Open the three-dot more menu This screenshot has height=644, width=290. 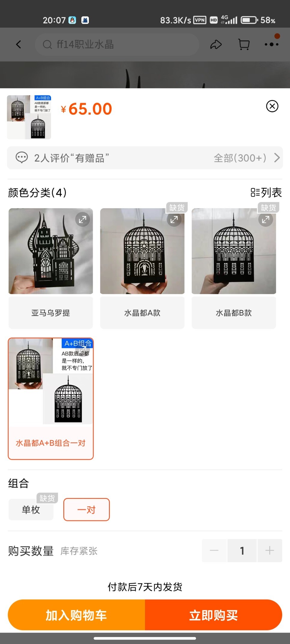(272, 44)
